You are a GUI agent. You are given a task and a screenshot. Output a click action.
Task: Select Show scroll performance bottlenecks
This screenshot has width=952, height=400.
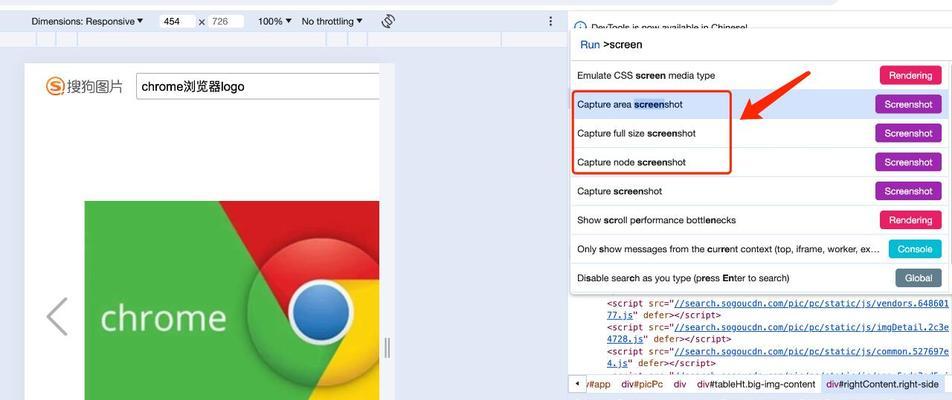761,220
